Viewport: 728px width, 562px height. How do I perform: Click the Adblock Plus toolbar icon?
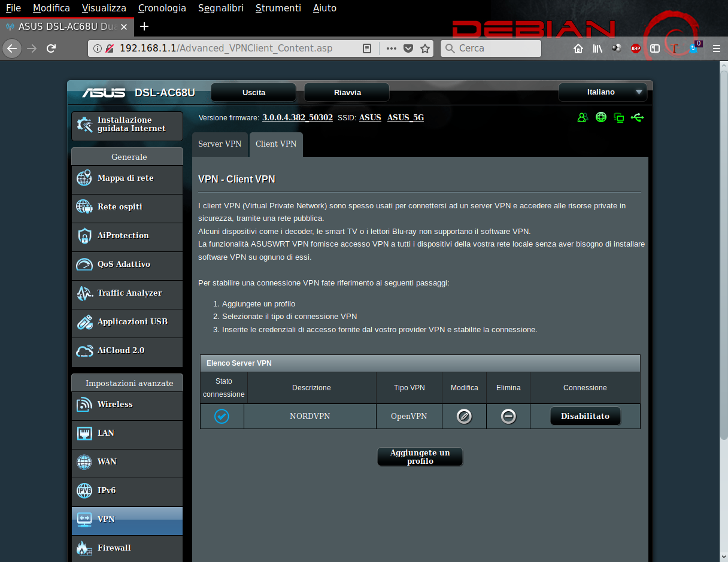[x=636, y=48]
